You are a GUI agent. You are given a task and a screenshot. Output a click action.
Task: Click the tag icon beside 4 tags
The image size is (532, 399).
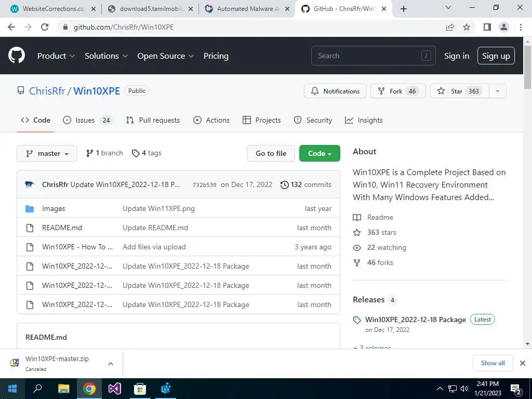136,153
